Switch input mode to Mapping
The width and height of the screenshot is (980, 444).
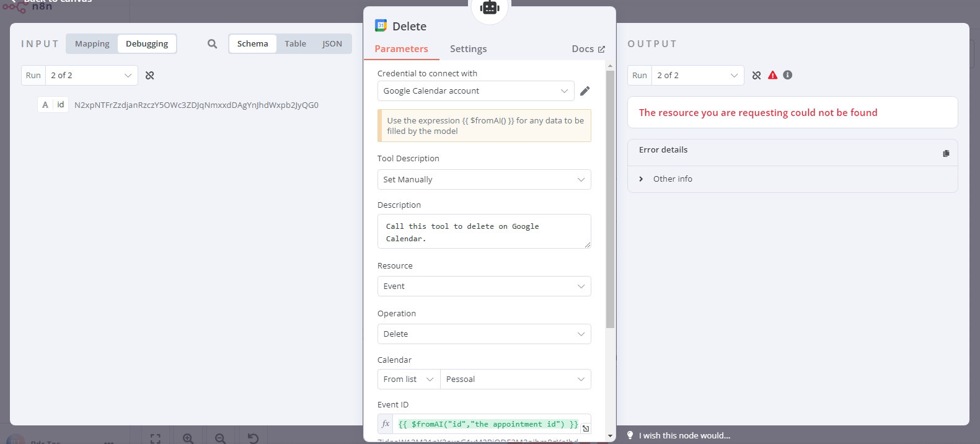coord(92,44)
